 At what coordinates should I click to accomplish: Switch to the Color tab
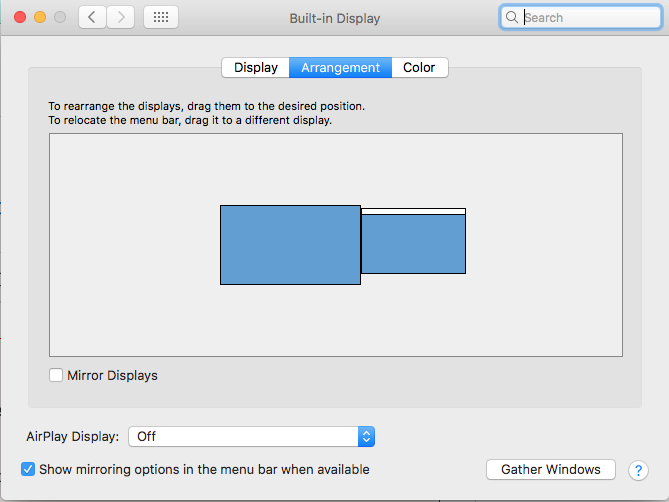(419, 67)
